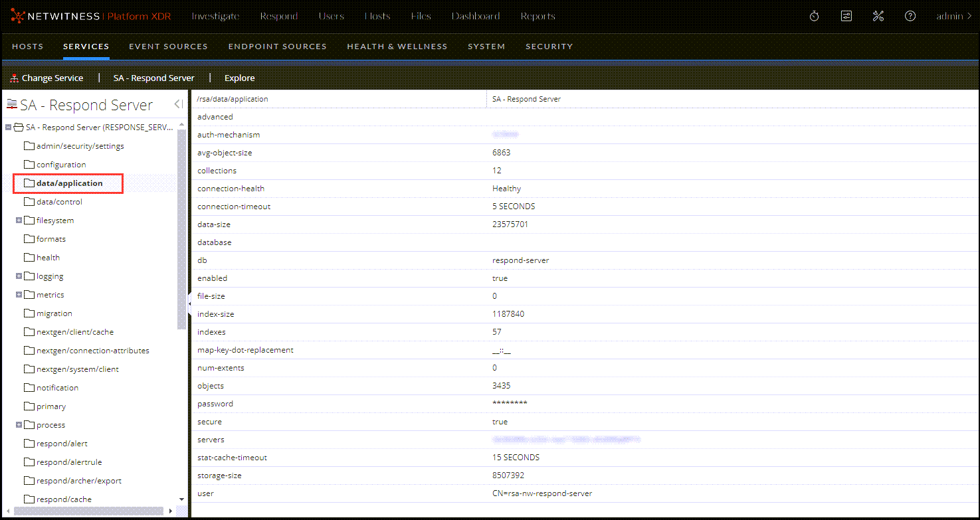Expand the logging tree node

pos(20,276)
